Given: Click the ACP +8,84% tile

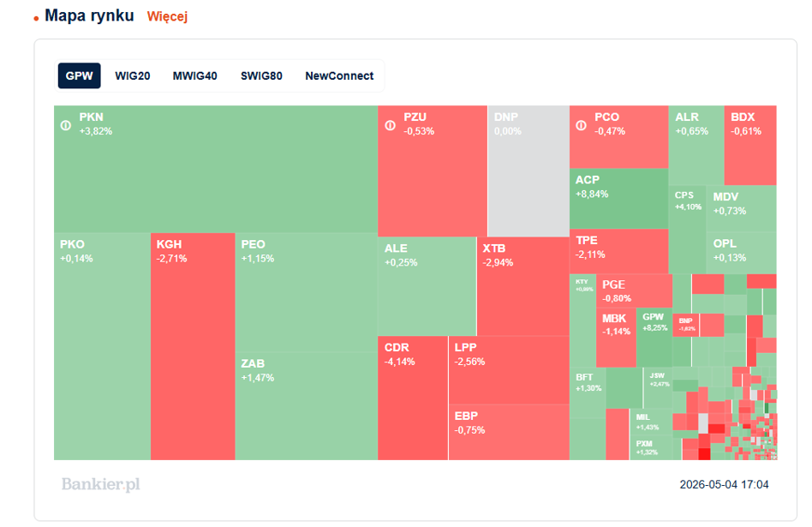Looking at the screenshot, I should click(618, 199).
